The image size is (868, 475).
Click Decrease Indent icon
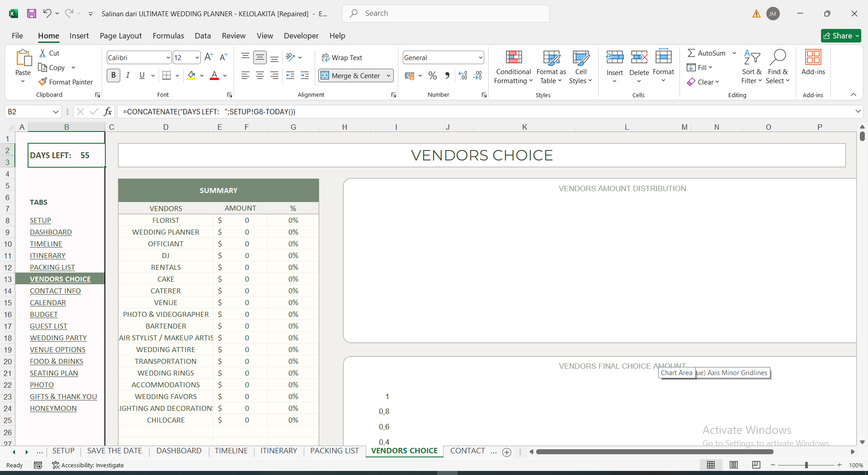click(290, 75)
